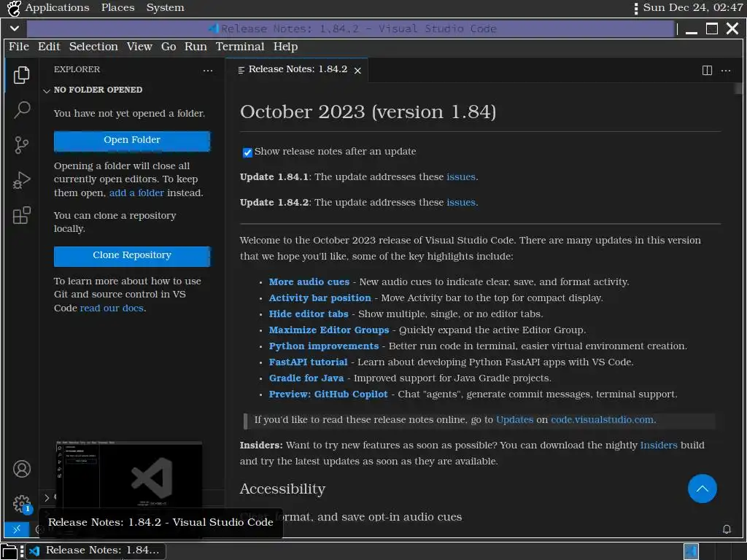Open the Places menu in top panel
Image resolution: width=747 pixels, height=560 pixels.
tap(117, 8)
